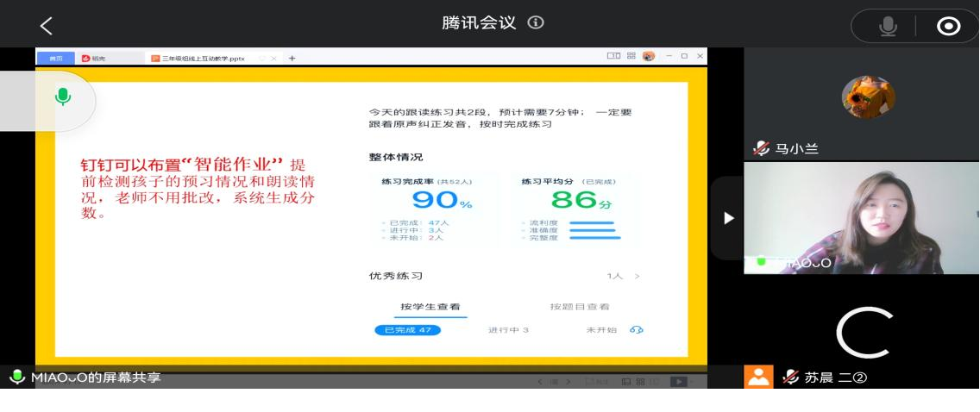The image size is (980, 412).
Task: Toggle the microphone in the top-right pill
Action: (x=888, y=26)
